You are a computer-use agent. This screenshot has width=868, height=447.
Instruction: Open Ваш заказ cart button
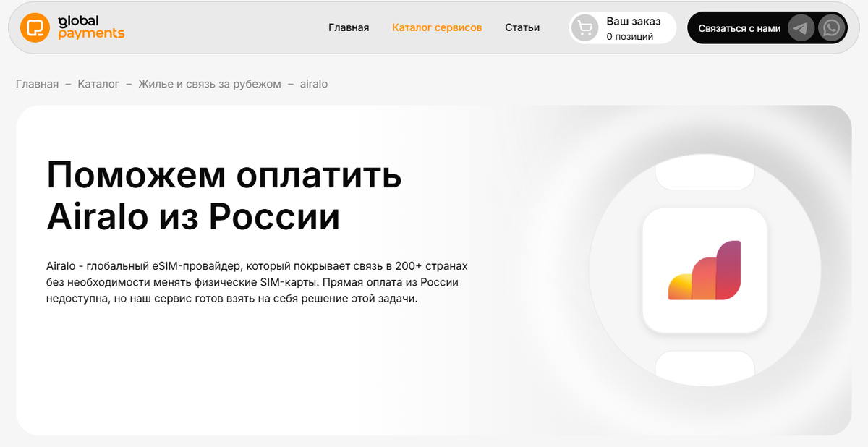pos(622,28)
